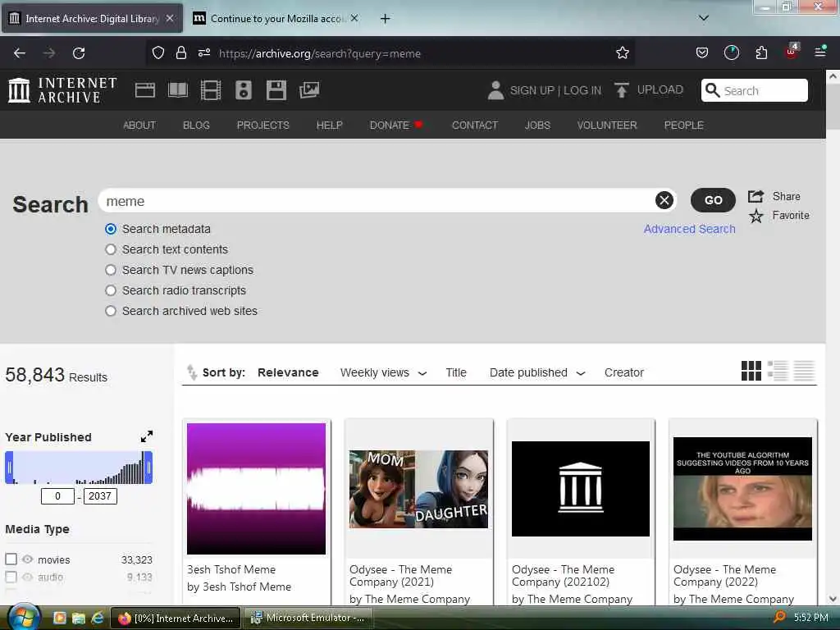Open the Extensions puzzle icon

(761, 53)
